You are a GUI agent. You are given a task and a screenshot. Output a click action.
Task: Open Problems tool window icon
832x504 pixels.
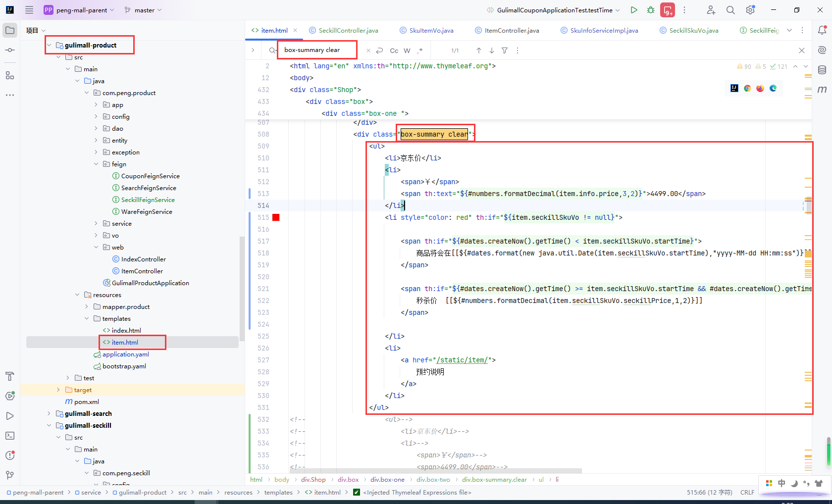click(10, 455)
